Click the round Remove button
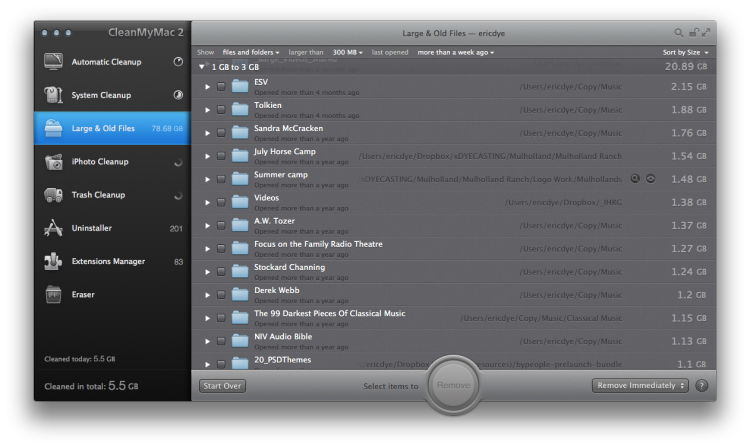 pyautogui.click(x=453, y=385)
